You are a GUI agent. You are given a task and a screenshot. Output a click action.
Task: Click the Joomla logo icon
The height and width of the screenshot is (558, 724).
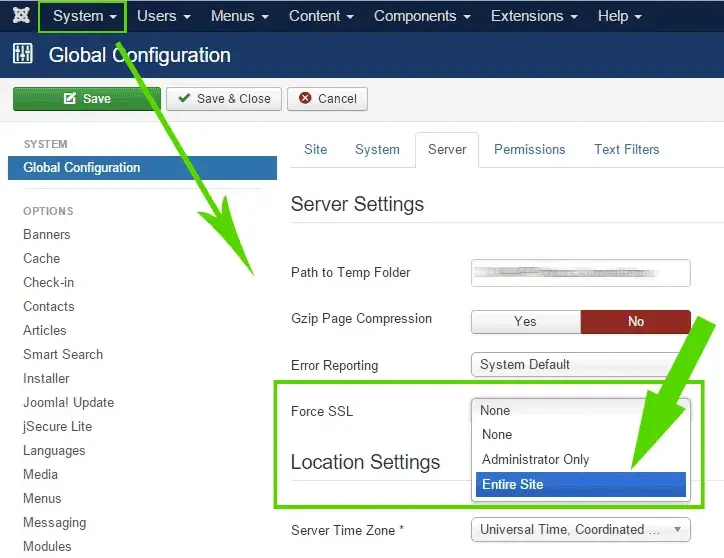tap(21, 15)
